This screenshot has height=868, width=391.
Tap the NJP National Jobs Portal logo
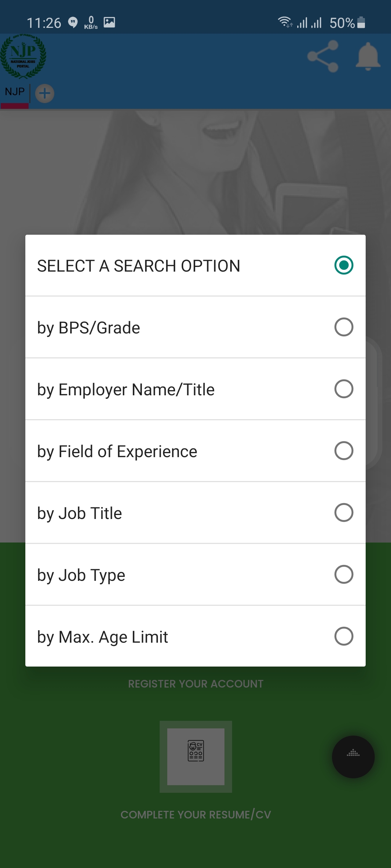(23, 56)
